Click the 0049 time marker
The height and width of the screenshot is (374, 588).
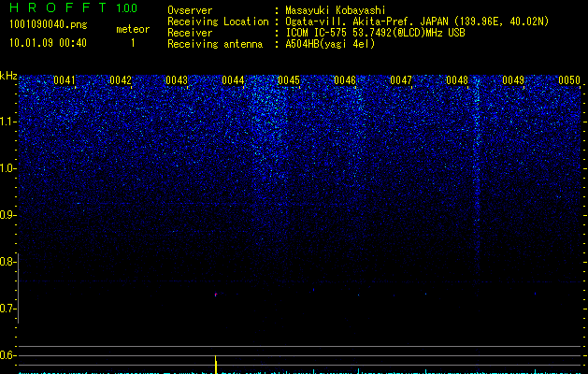click(513, 80)
